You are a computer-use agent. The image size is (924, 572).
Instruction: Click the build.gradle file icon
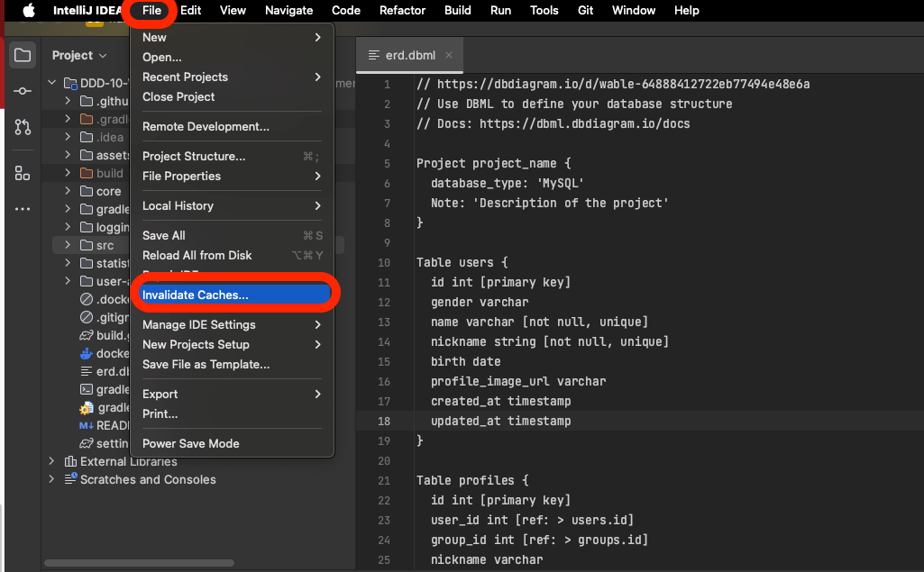point(87,335)
